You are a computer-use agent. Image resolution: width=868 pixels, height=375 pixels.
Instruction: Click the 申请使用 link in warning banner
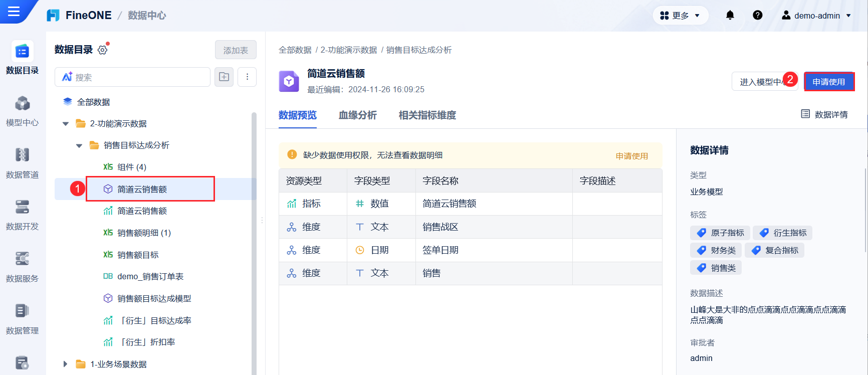click(632, 156)
